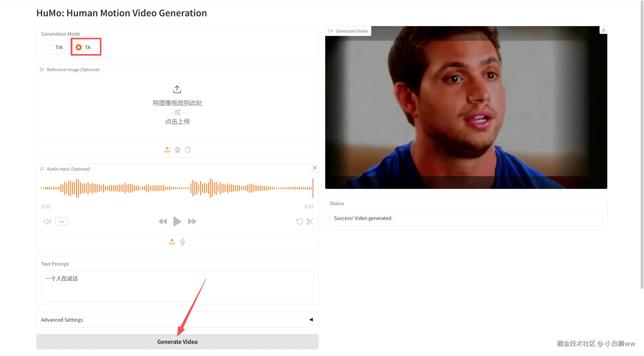Fast forward the audio clip
This screenshot has width=644, height=356.
[192, 221]
